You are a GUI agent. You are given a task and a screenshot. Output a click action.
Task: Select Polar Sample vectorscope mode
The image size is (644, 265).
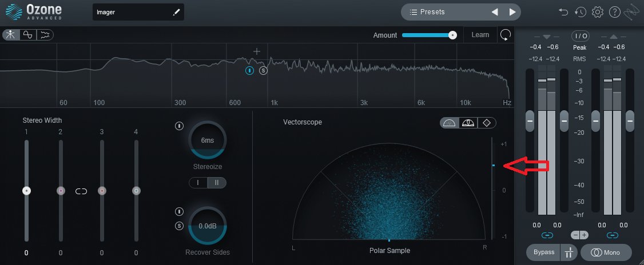[450, 123]
